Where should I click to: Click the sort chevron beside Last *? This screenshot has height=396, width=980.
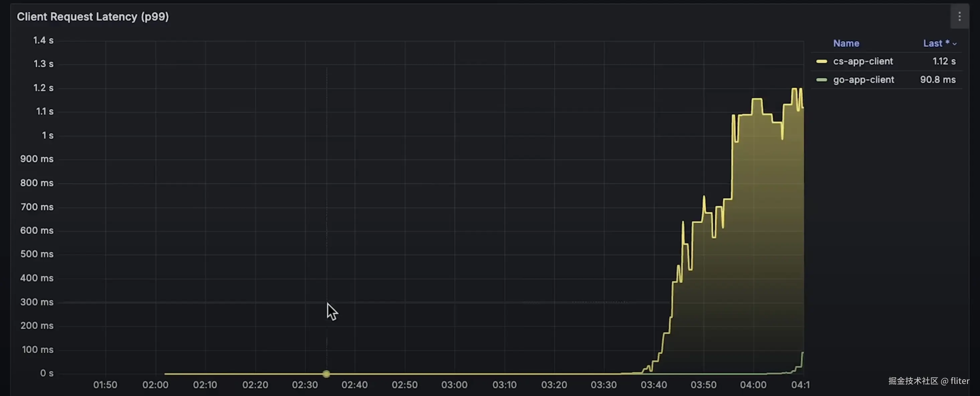pyautogui.click(x=955, y=44)
